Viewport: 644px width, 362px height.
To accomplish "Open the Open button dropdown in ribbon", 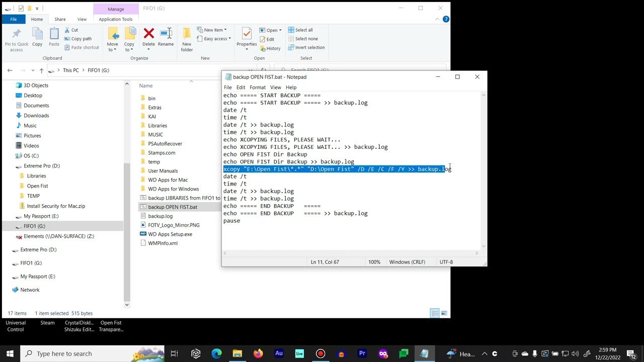I will pyautogui.click(x=280, y=30).
